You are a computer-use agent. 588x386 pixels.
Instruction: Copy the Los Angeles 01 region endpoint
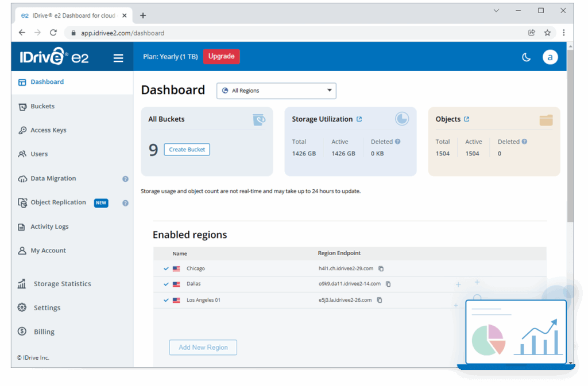tap(379, 300)
